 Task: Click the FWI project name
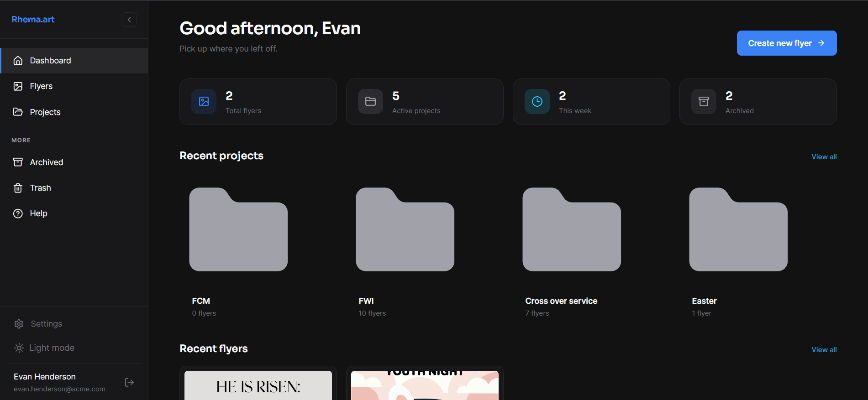366,301
